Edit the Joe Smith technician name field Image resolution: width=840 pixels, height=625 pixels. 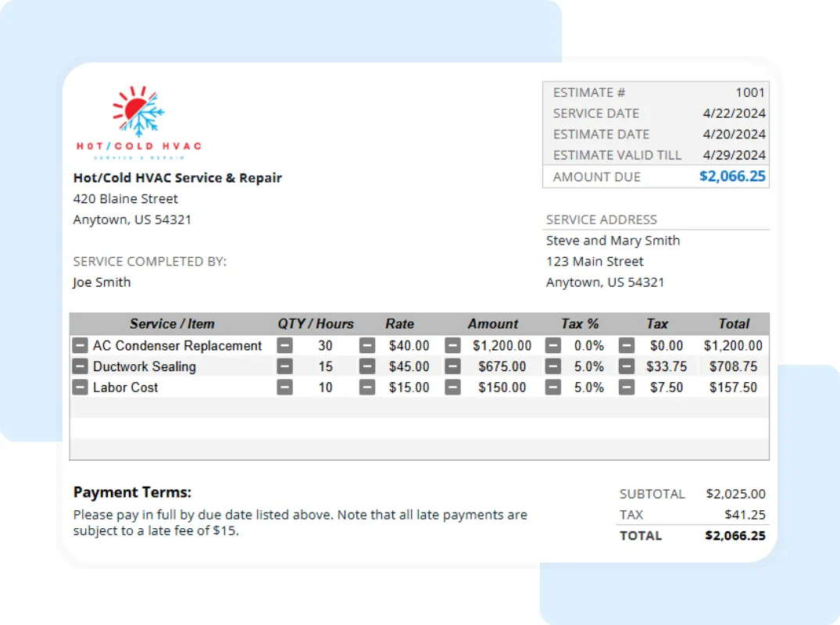point(101,282)
